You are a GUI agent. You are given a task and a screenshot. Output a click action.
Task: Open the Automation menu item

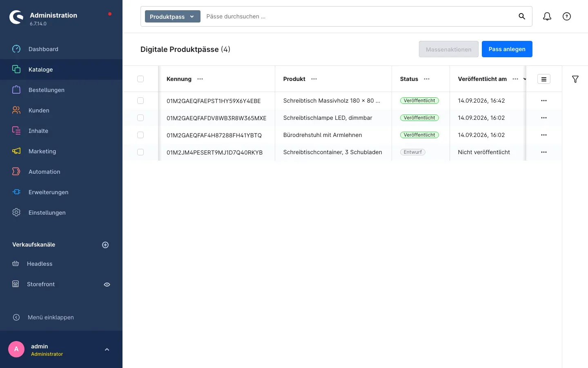click(61, 172)
